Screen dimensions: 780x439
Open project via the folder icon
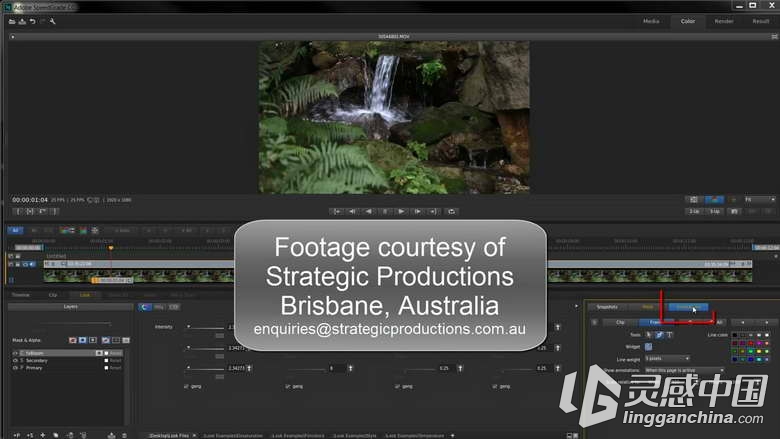(12, 21)
